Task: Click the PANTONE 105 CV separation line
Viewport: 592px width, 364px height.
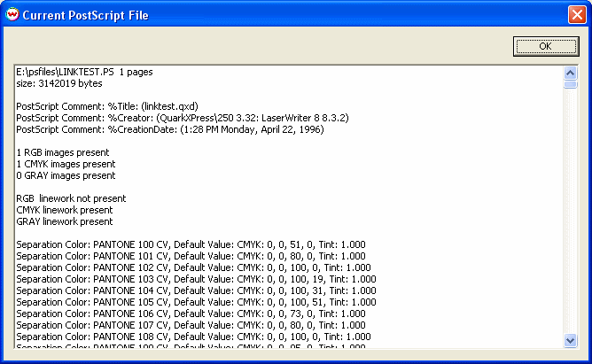Action: click(196, 302)
